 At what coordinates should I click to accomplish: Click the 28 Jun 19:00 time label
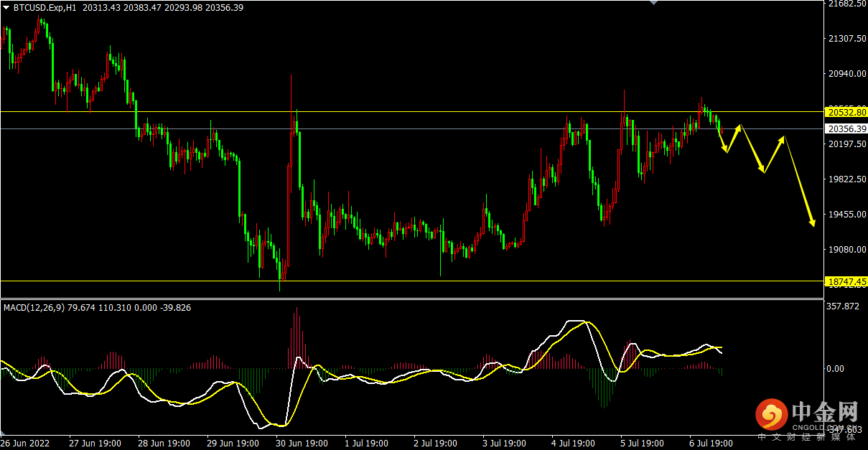pyautogui.click(x=163, y=444)
